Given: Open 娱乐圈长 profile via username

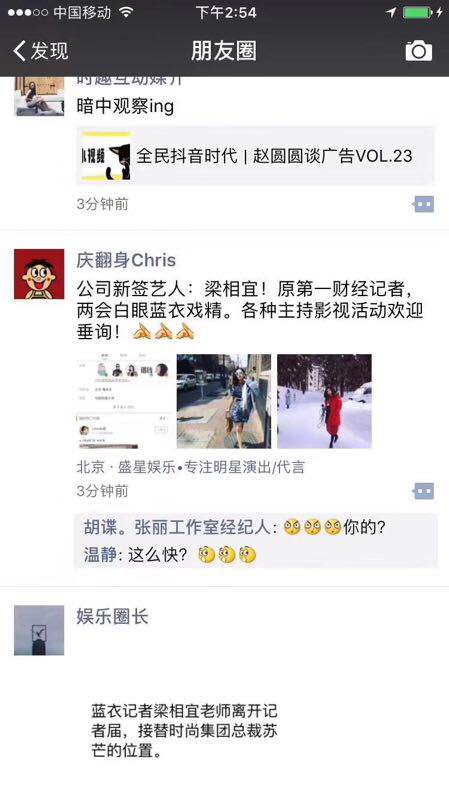Looking at the screenshot, I should tap(112, 616).
